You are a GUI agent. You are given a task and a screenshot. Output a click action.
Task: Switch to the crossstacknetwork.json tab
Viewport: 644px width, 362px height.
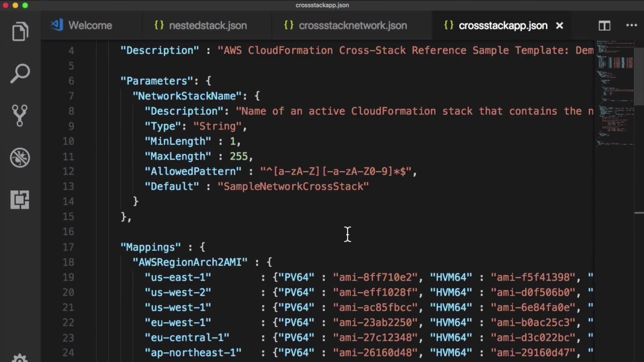[353, 25]
